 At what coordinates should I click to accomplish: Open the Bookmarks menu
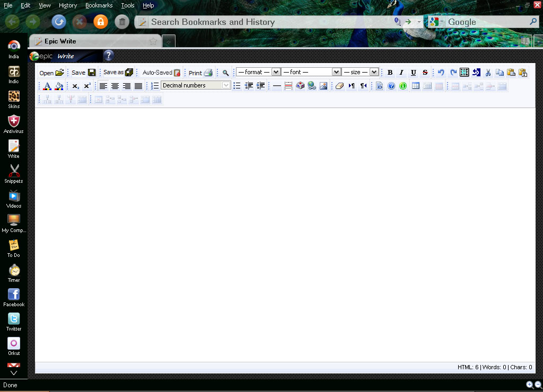[x=99, y=5]
